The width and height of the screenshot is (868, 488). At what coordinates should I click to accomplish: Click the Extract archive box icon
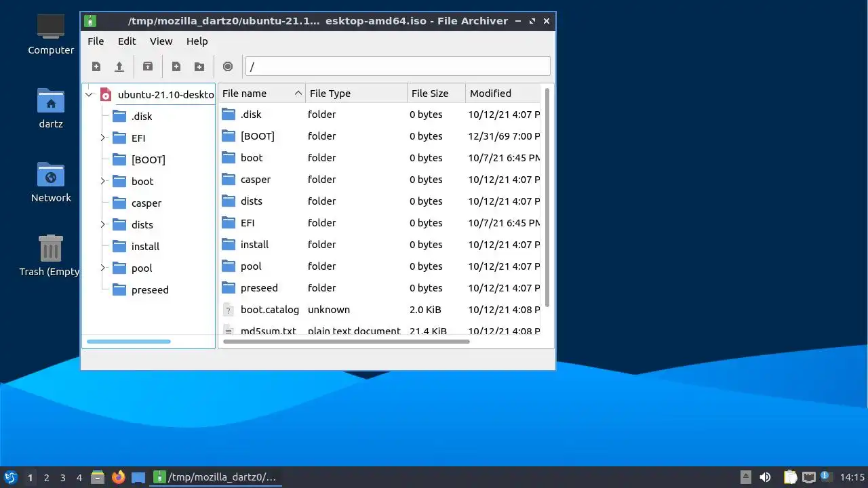coord(148,66)
